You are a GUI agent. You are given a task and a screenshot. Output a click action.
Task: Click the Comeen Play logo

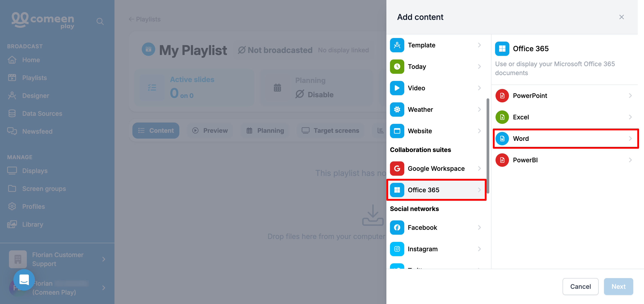tap(43, 21)
